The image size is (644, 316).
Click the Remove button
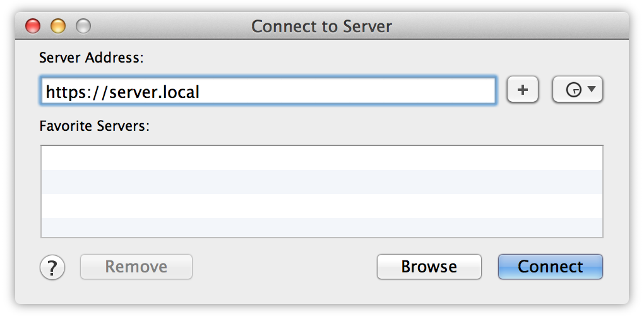(136, 267)
